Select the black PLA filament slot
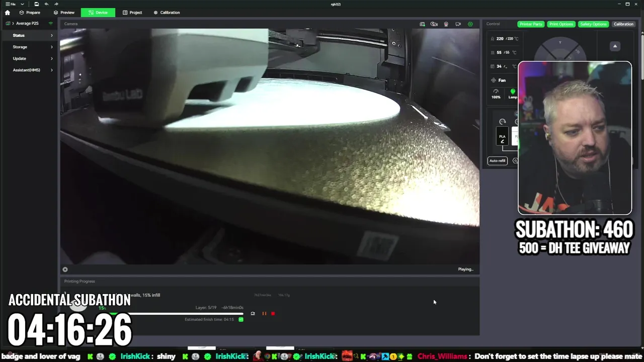This screenshot has height=362, width=644. (502, 137)
